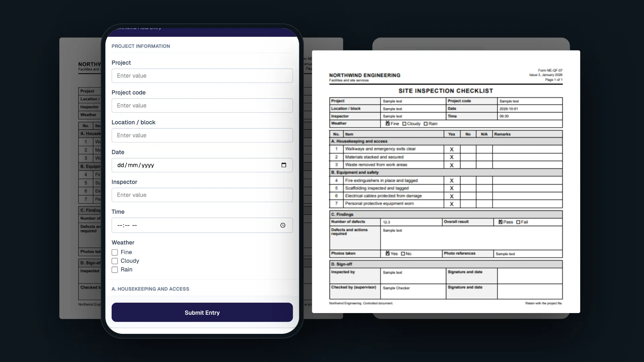Focus the Inspector input field

[202, 195]
